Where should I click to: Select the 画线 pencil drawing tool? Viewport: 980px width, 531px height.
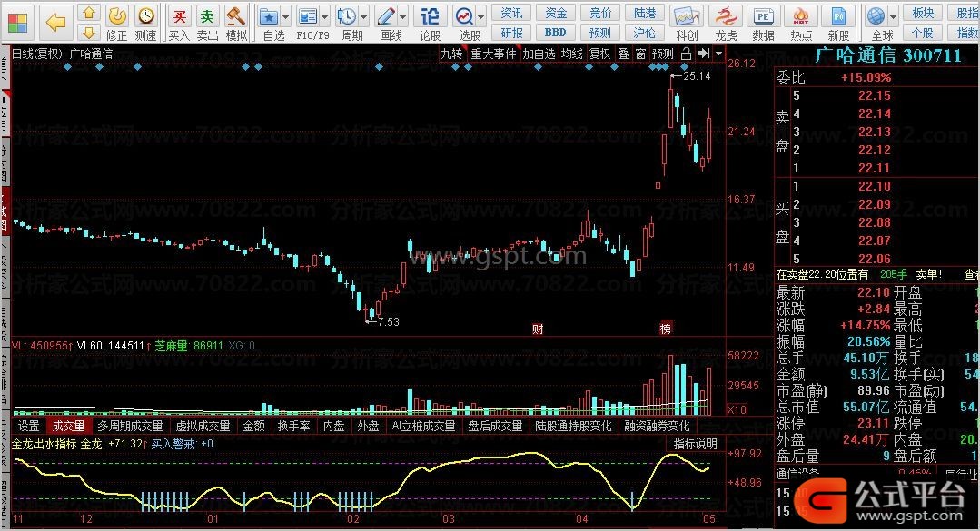386,16
